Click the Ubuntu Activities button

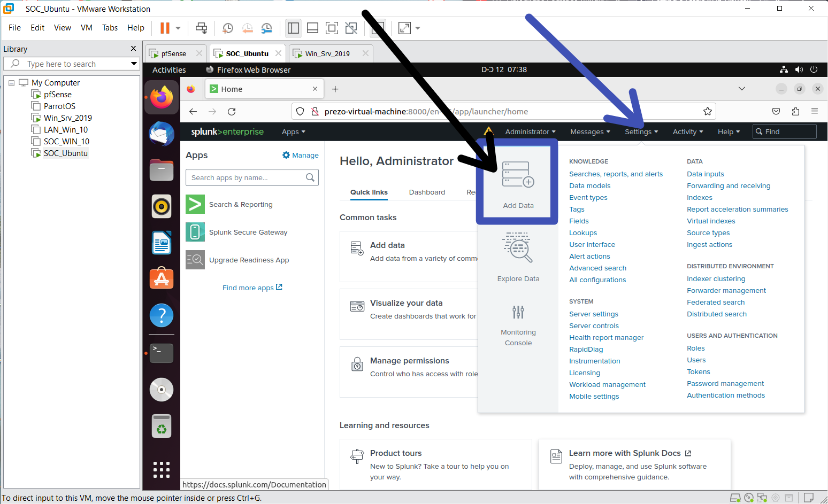[x=169, y=69]
